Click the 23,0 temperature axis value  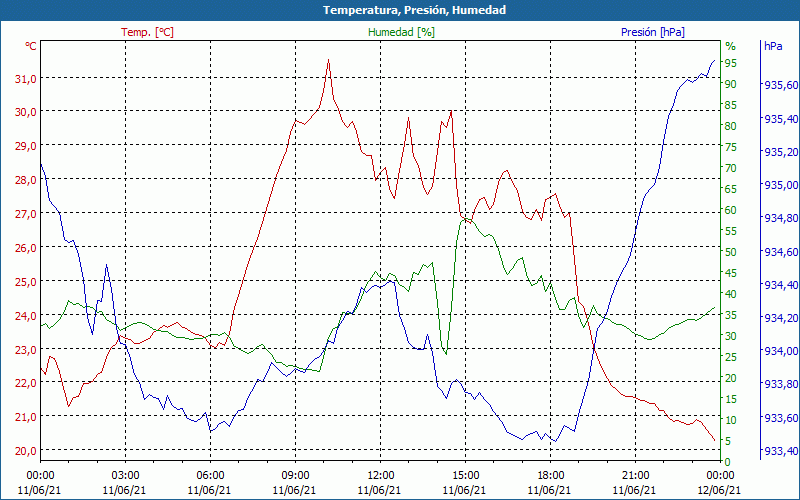[26, 349]
